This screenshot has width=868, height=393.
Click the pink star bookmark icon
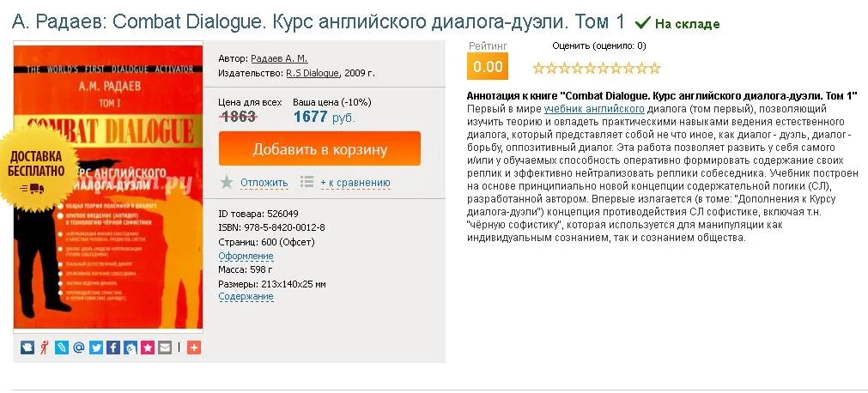(148, 348)
